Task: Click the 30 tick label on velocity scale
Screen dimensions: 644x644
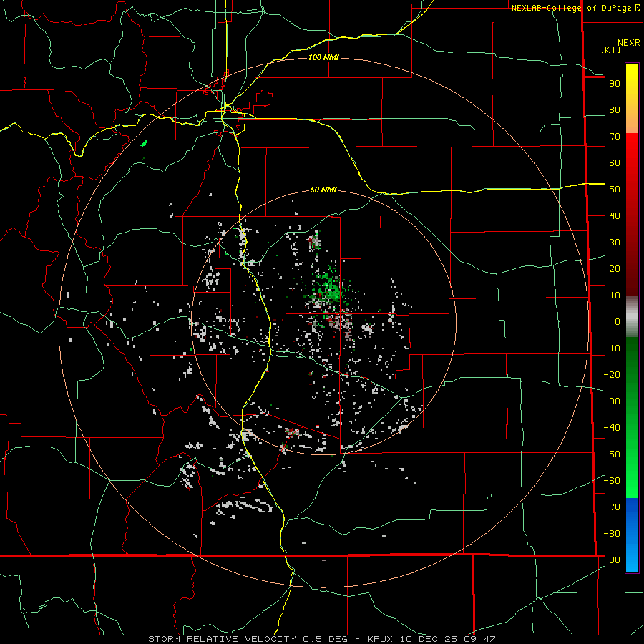Action: tap(615, 243)
